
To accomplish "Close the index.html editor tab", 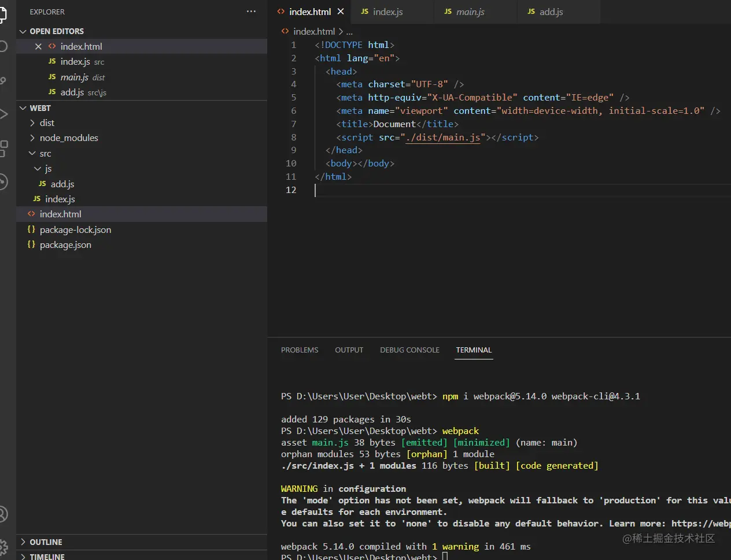I will (x=341, y=12).
